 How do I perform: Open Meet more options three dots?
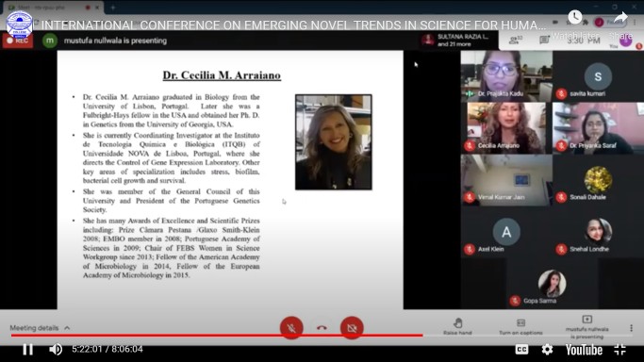[x=631, y=327]
